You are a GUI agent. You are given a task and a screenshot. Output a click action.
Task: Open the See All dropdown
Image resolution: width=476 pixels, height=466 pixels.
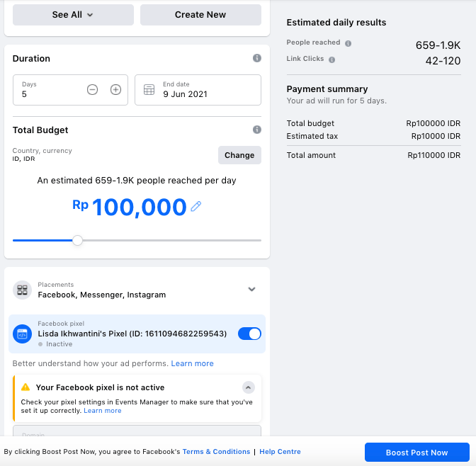coord(73,15)
